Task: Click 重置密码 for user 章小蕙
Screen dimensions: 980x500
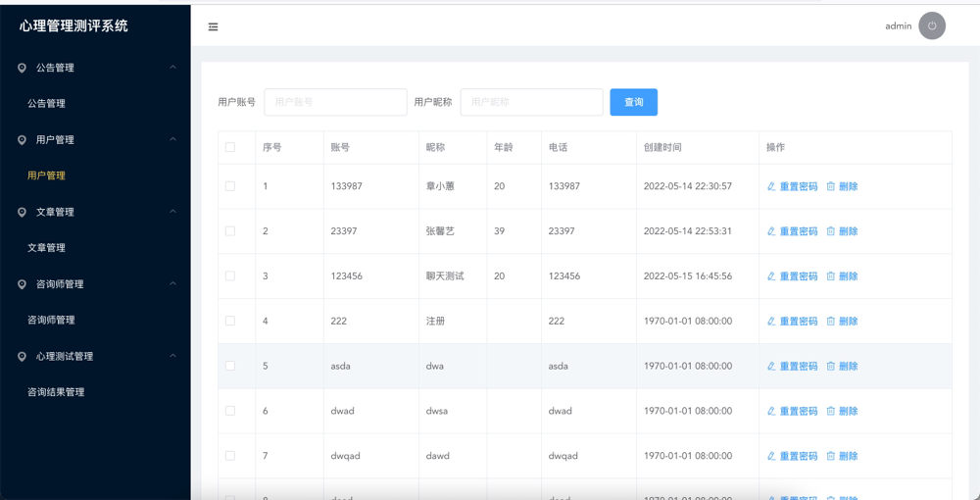Action: pos(799,186)
